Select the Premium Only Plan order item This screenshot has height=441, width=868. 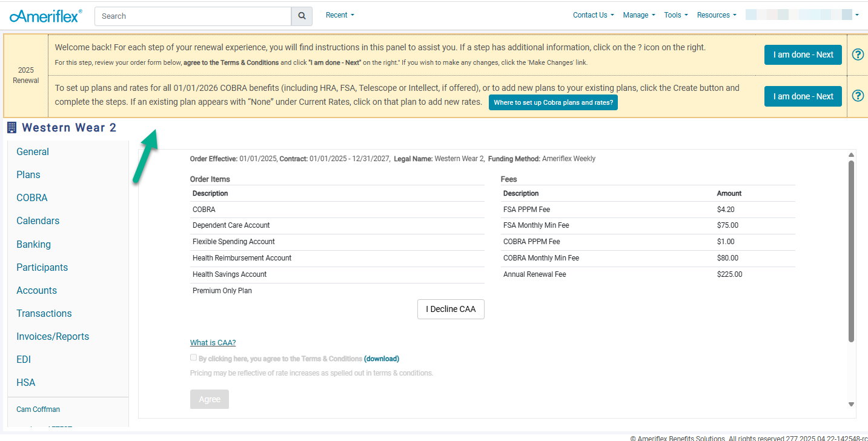337,291
